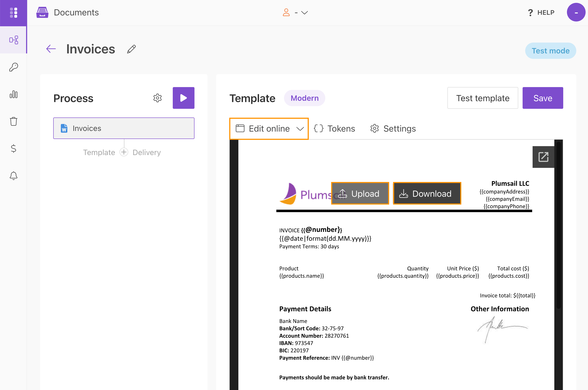Switch to the Settings tab
Image resolution: width=588 pixels, height=390 pixels.
[x=393, y=129]
